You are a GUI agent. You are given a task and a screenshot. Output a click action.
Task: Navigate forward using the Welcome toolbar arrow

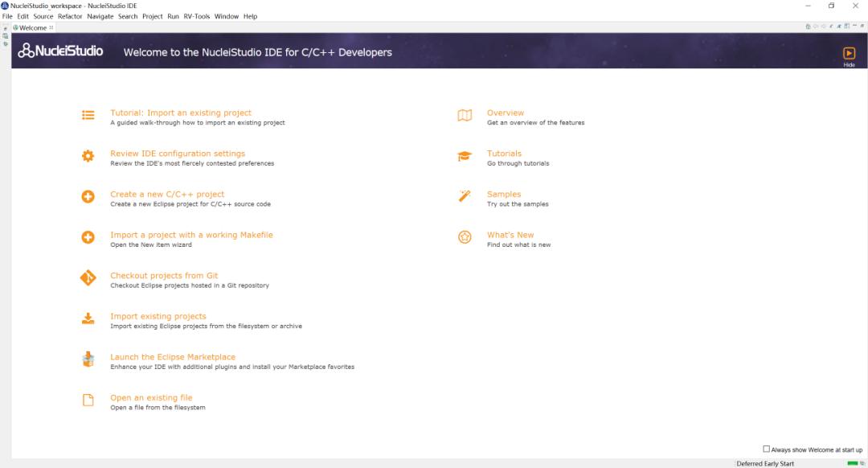coord(823,27)
